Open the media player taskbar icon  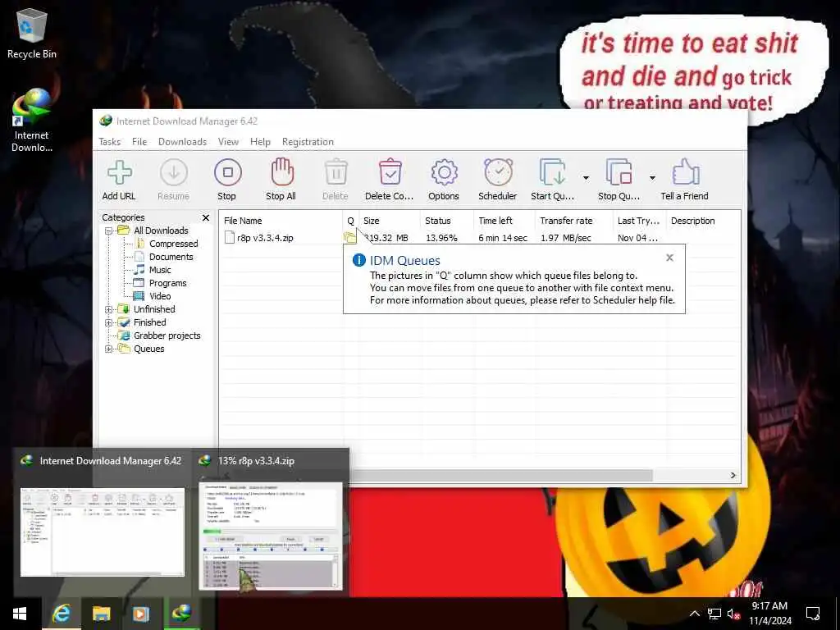click(x=141, y=614)
